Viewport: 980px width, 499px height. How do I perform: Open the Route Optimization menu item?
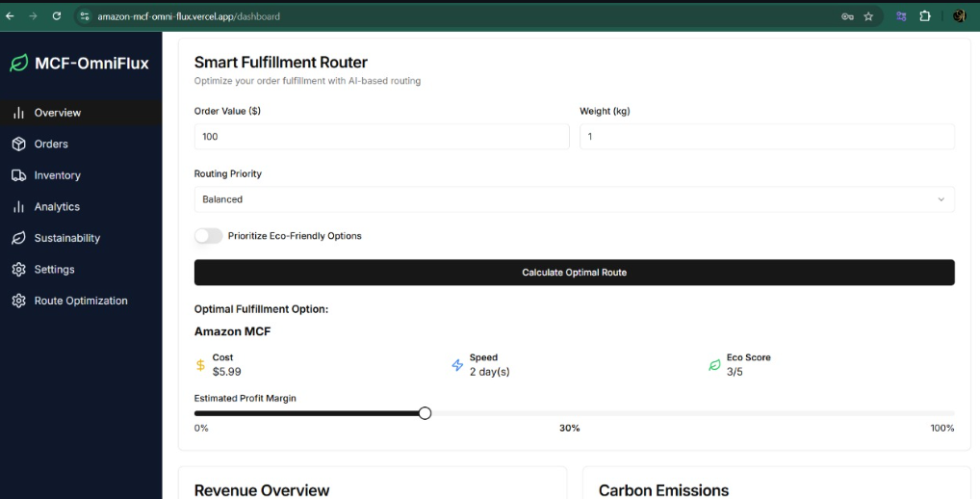(81, 301)
